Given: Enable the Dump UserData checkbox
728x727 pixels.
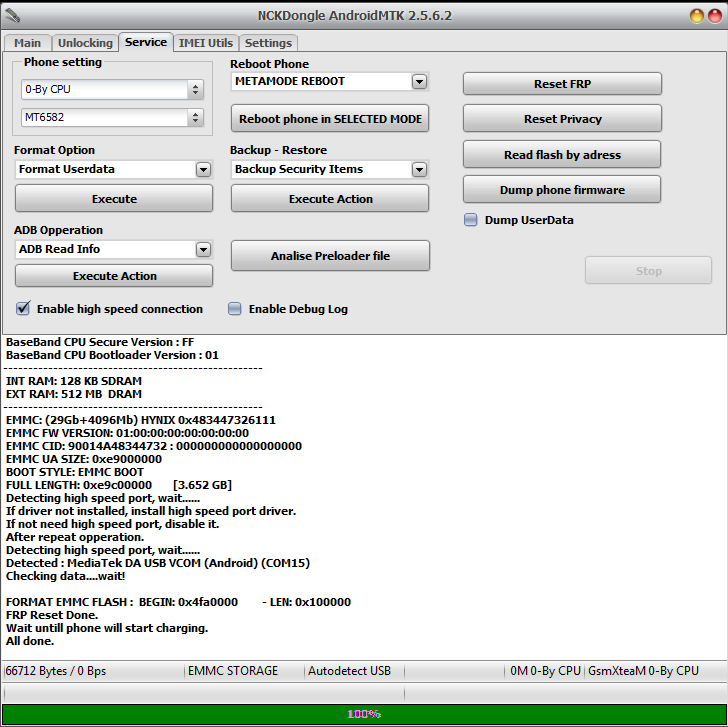Looking at the screenshot, I should (x=471, y=220).
